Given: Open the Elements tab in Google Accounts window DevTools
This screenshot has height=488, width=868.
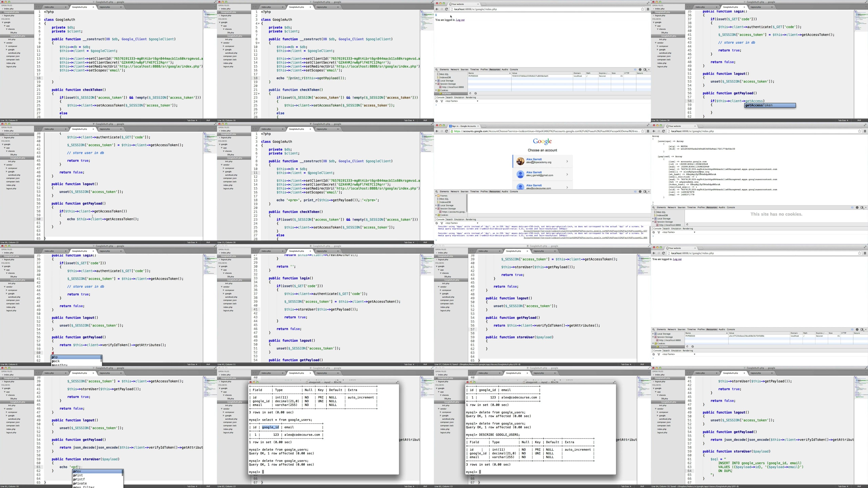Looking at the screenshot, I should (x=444, y=192).
